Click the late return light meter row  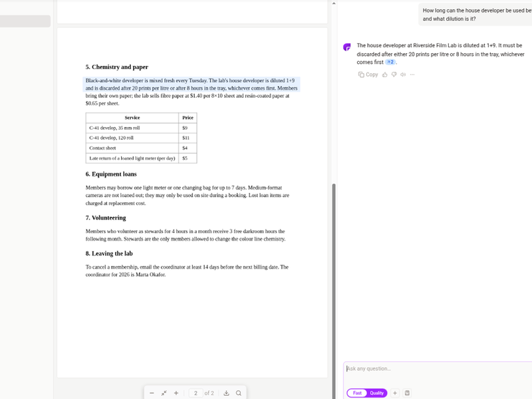(141, 158)
